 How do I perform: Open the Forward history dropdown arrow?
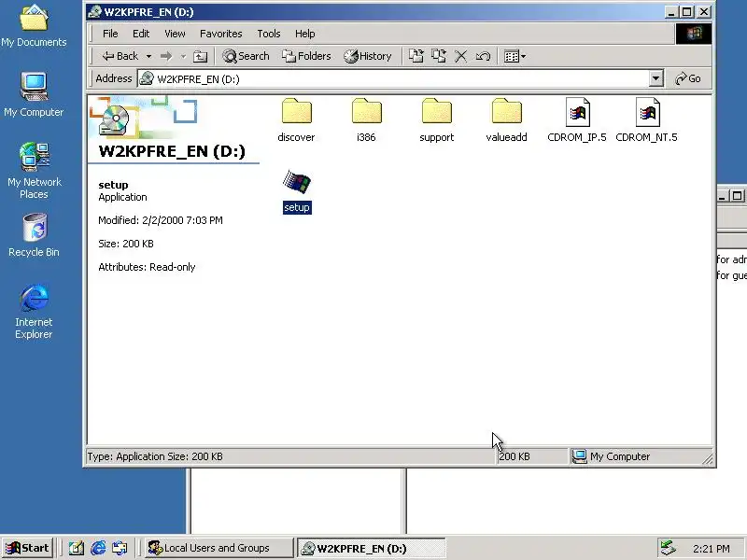pos(183,56)
